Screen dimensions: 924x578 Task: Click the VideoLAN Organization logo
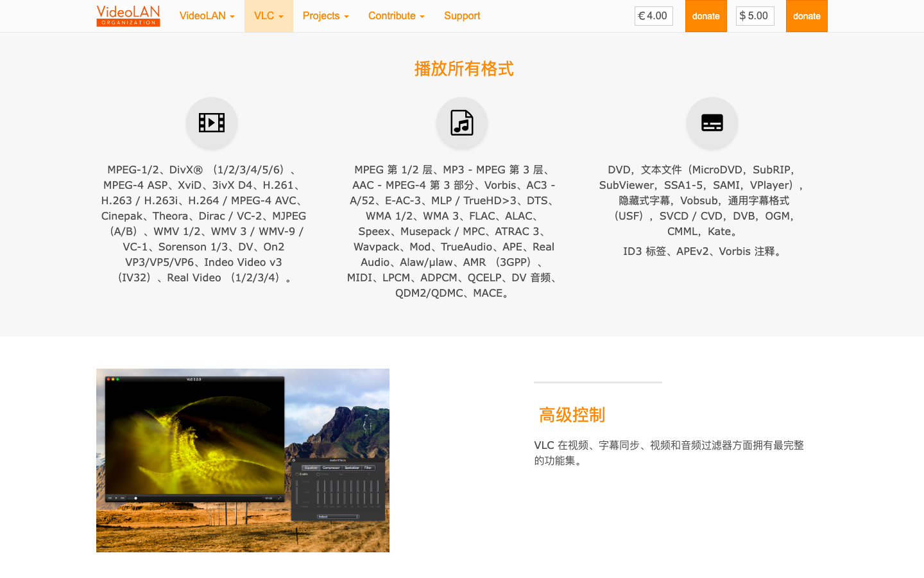point(128,15)
